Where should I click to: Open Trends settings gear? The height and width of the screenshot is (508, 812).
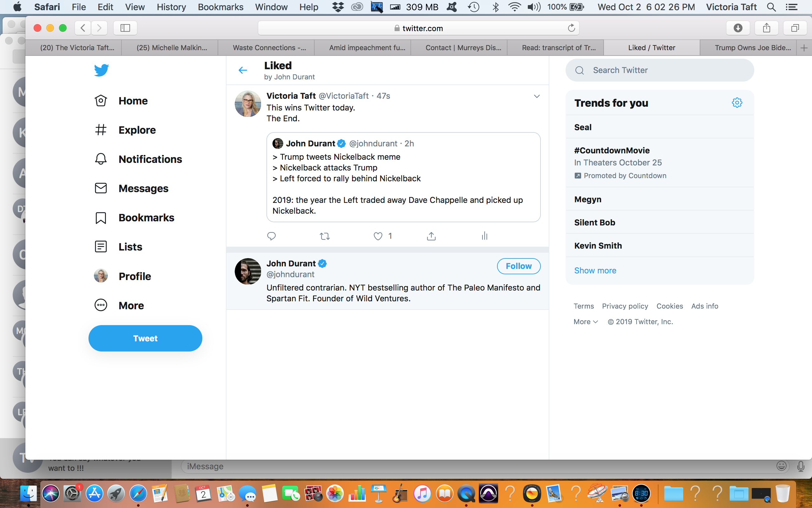(x=737, y=103)
